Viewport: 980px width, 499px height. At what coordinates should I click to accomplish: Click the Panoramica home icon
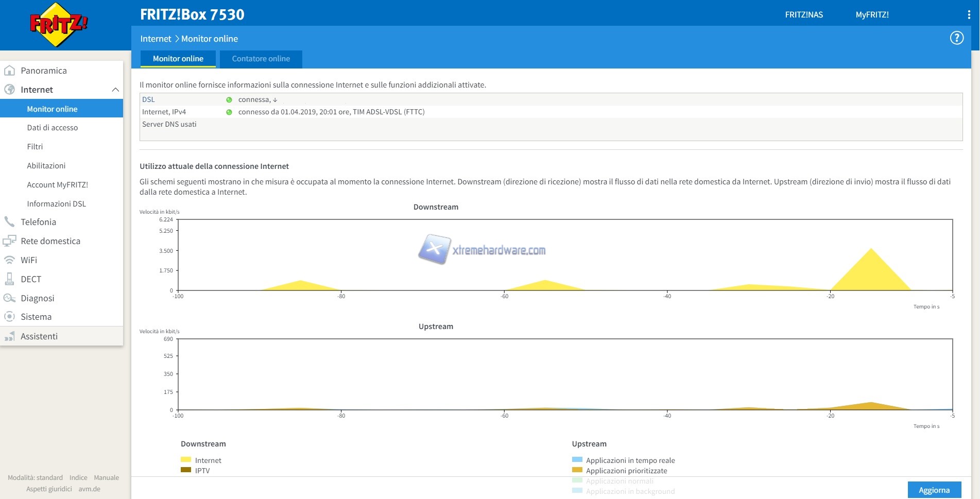(9, 71)
